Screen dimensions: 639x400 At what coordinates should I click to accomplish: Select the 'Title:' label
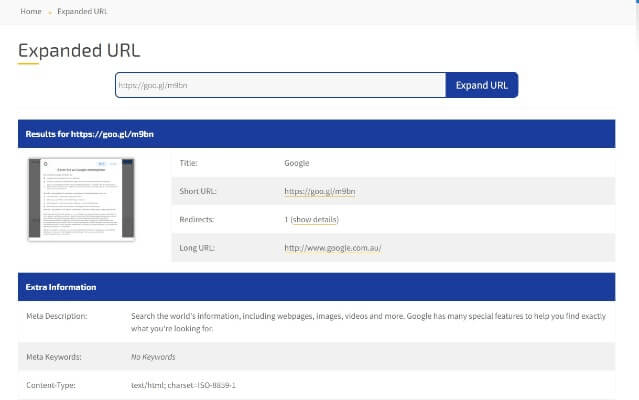point(188,163)
